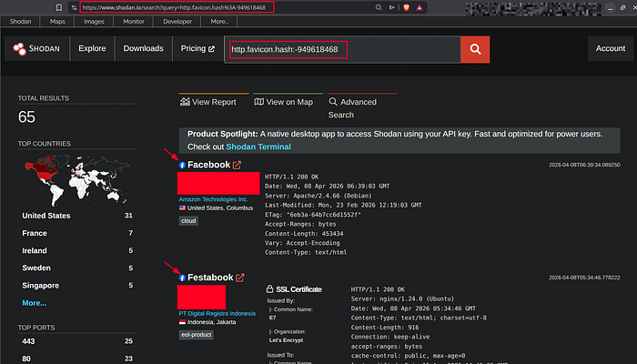Open the Advanced Search link
The image size is (637, 364).
(353, 108)
